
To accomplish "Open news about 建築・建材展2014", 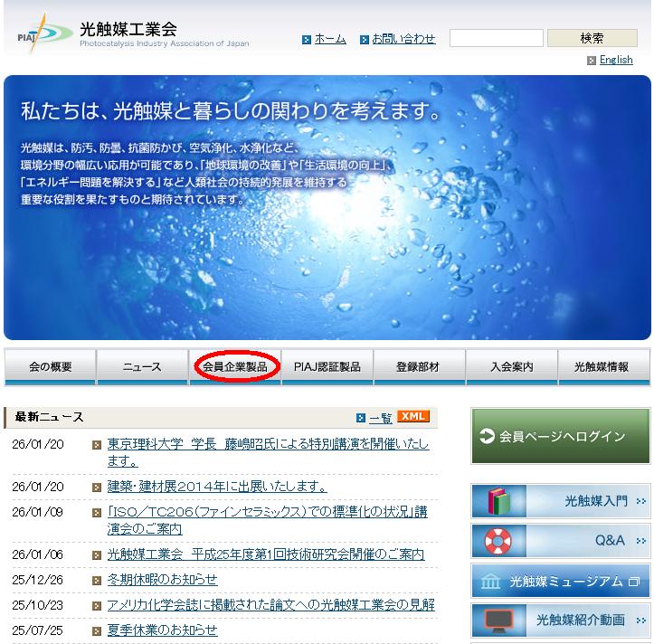I will [217, 487].
